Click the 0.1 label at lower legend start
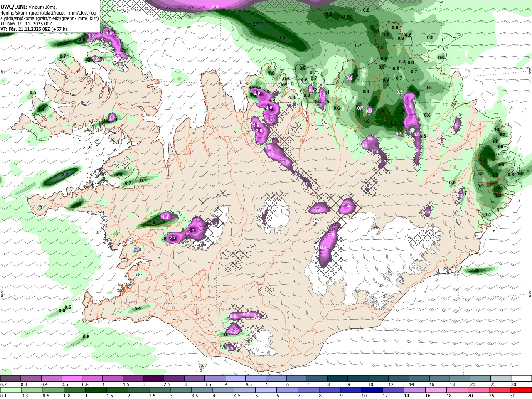The image size is (532, 399). click(3, 396)
